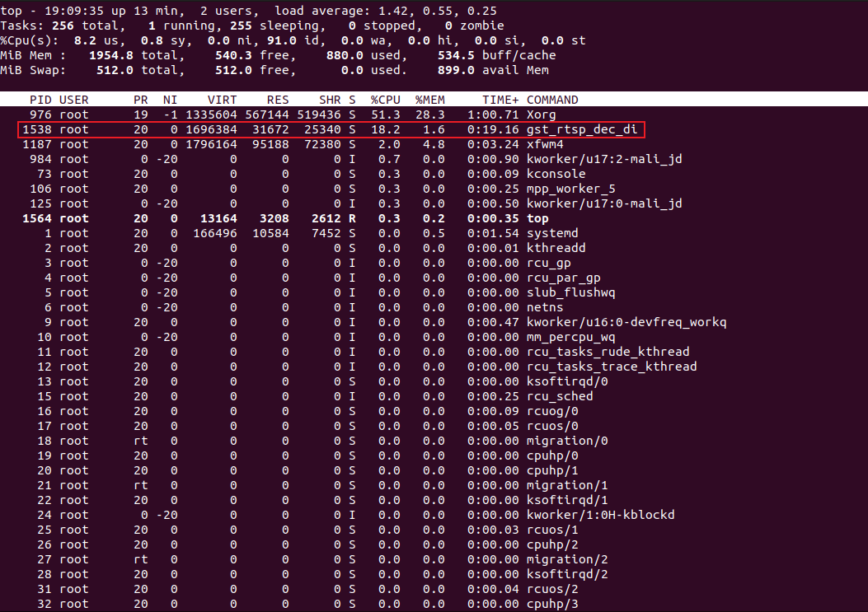868x612 pixels.
Task: Click the "TIME+" column header
Action: pos(500,100)
